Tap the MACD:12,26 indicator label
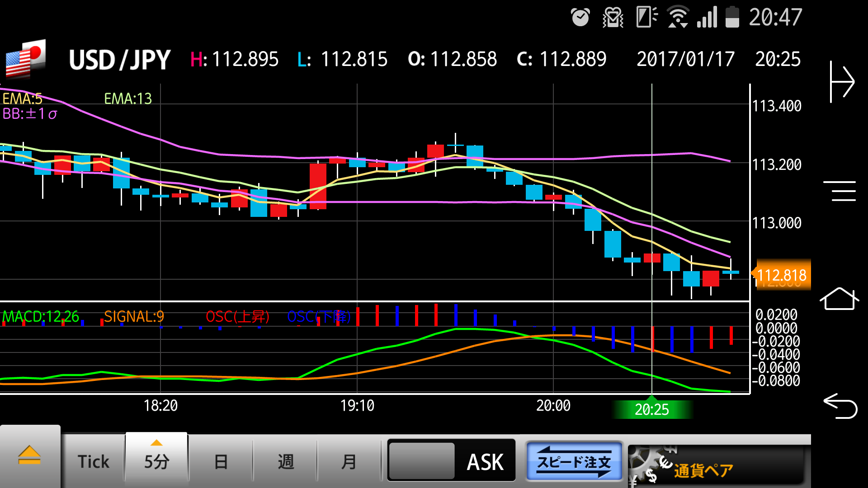 coord(41,316)
